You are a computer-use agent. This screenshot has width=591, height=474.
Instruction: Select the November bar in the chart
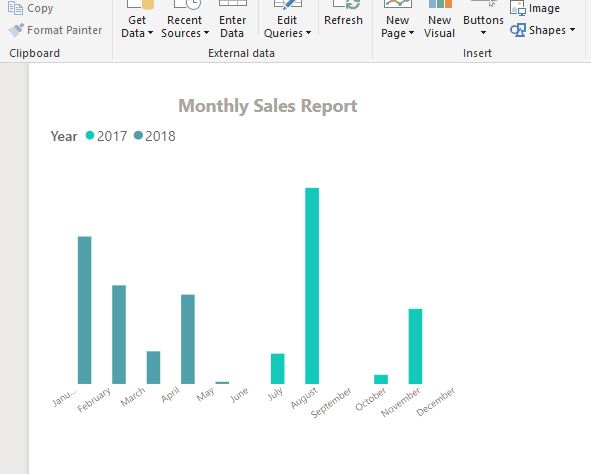pyautogui.click(x=415, y=346)
